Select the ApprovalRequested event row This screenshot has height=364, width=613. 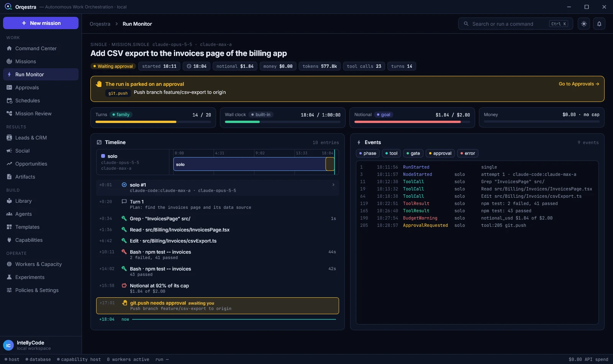[477, 225]
